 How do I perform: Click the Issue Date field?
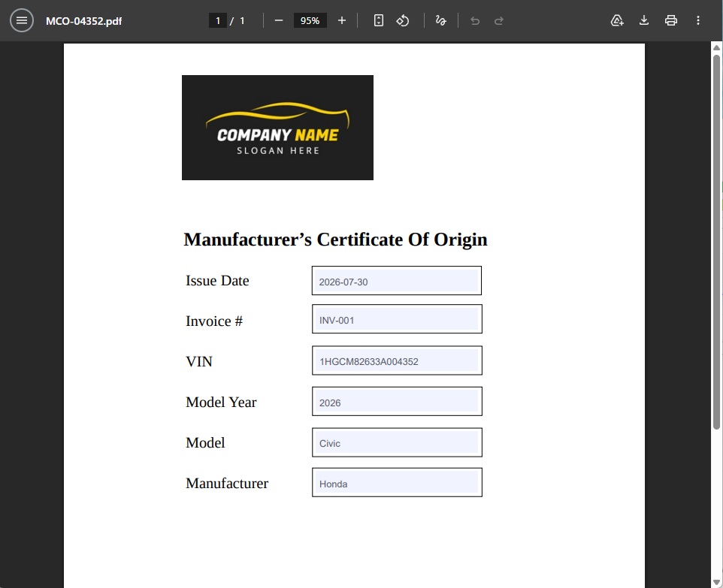point(397,281)
